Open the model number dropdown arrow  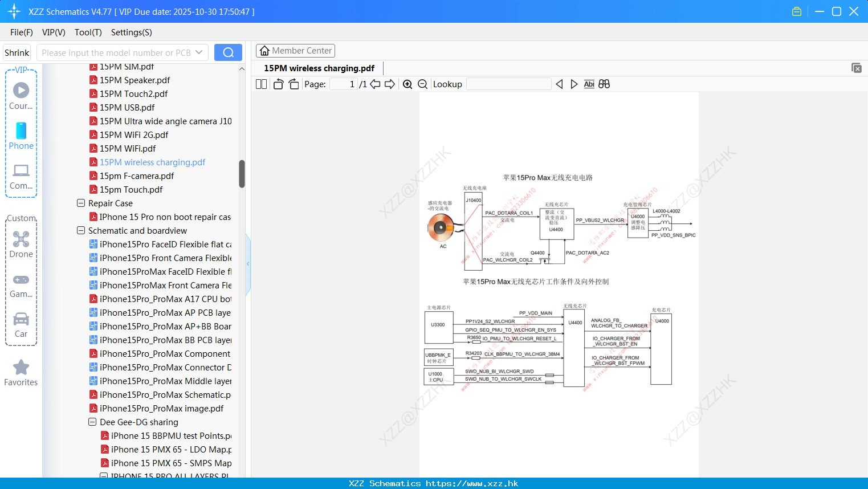(x=199, y=52)
